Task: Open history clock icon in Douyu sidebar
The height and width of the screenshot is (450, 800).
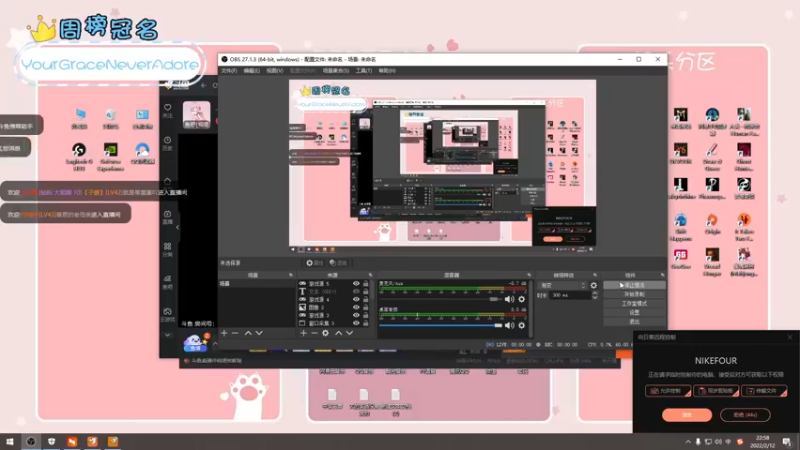Action: pos(167,140)
